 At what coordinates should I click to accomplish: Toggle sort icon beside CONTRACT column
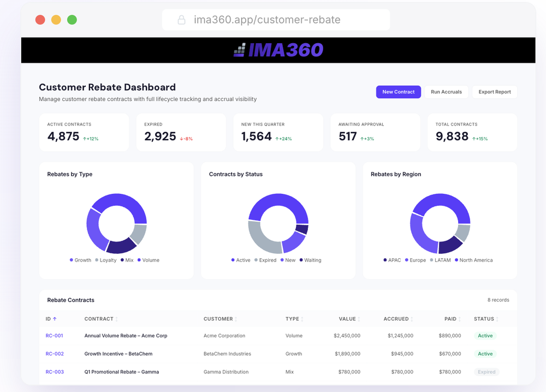[x=117, y=319]
